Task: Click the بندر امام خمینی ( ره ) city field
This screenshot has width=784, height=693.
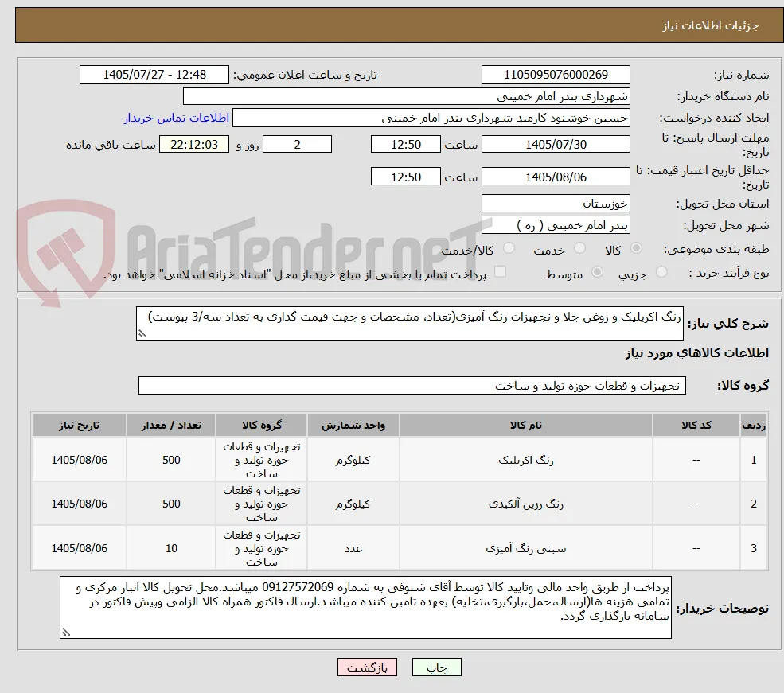Action: 556,225
